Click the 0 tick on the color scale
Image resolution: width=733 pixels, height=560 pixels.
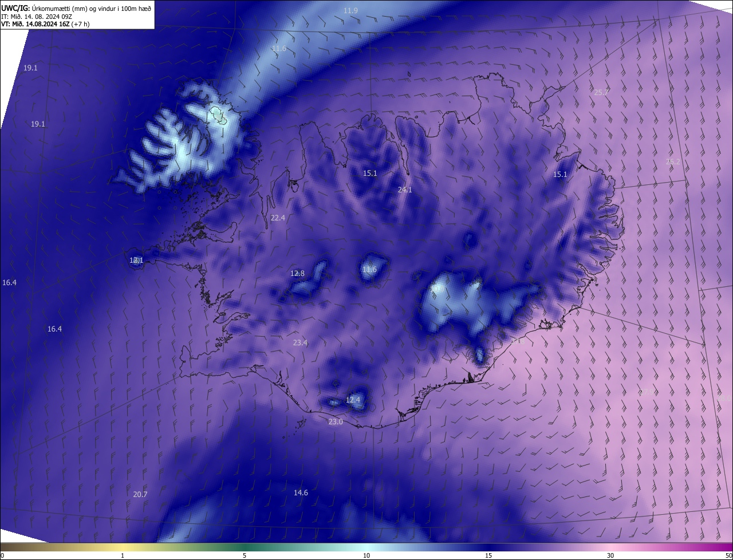2,555
